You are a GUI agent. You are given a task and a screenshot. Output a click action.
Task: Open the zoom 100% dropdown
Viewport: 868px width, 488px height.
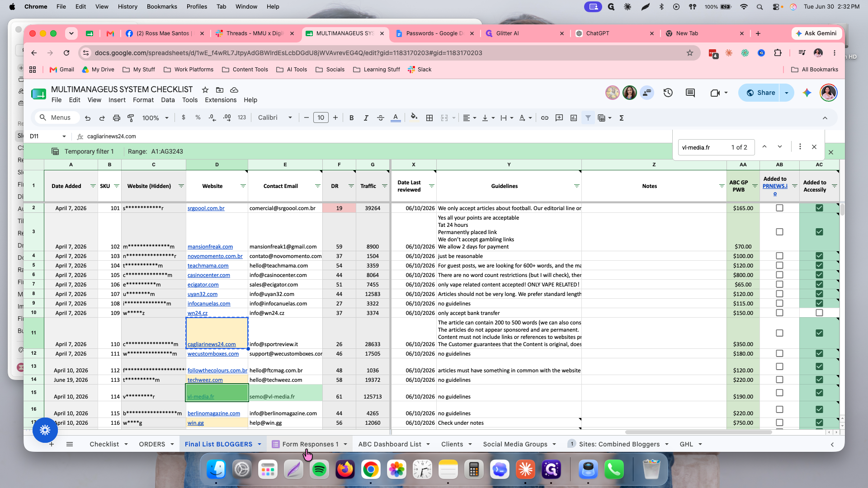(x=155, y=118)
